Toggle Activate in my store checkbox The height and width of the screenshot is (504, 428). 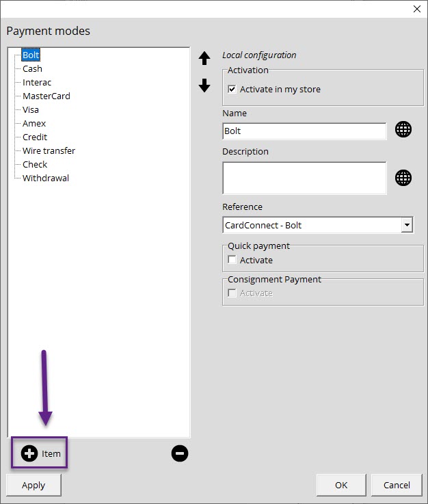[232, 89]
